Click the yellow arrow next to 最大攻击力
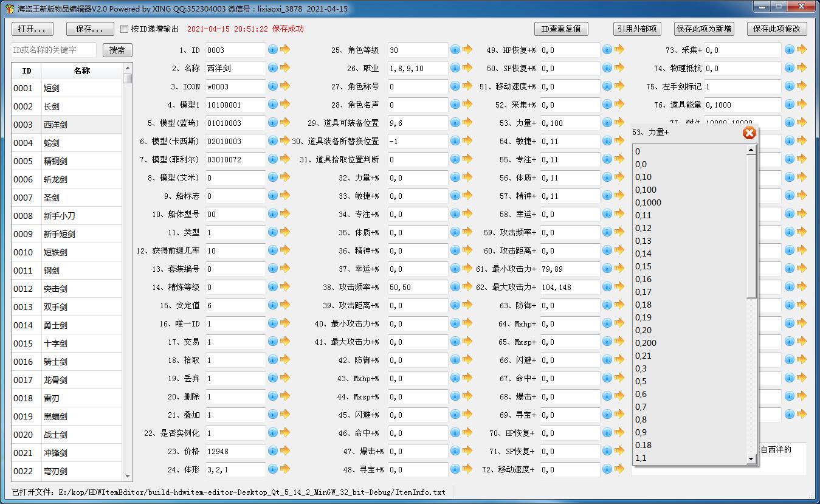This screenshot has width=820, height=504. [619, 287]
